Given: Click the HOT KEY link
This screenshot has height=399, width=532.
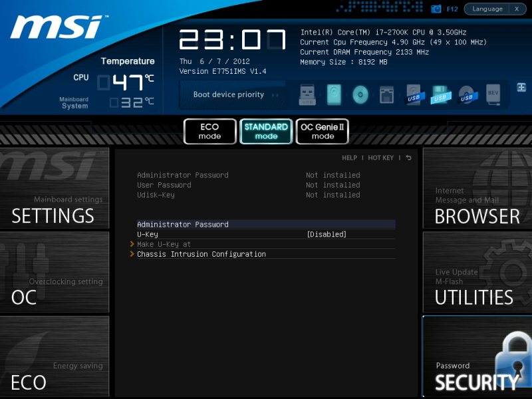Looking at the screenshot, I should tap(380, 158).
